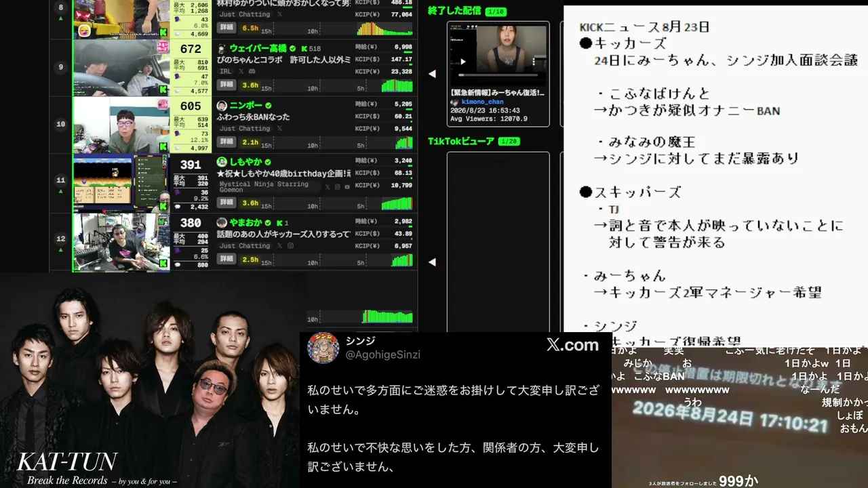Open ウェイパー高橋 stream thumbnail
This screenshot has height=488, width=868.
[x=121, y=68]
